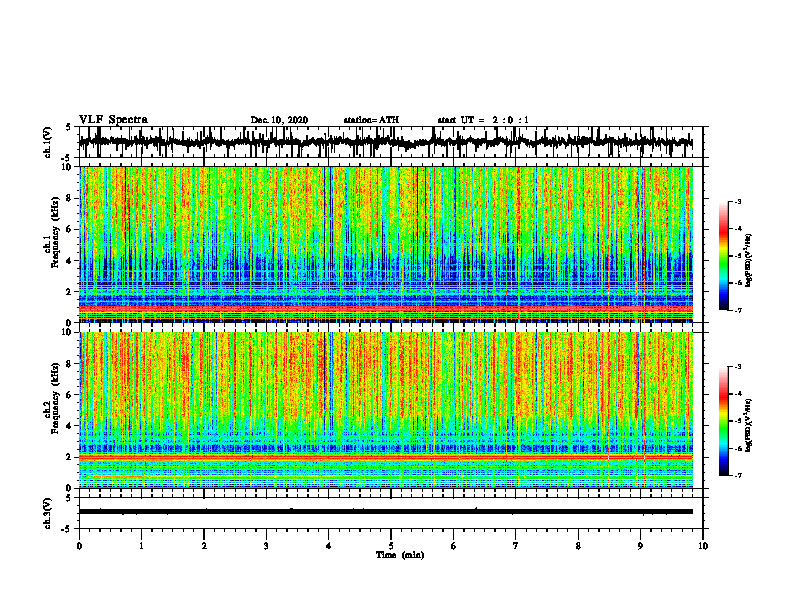Click time axis tick label "0"

click(79, 546)
